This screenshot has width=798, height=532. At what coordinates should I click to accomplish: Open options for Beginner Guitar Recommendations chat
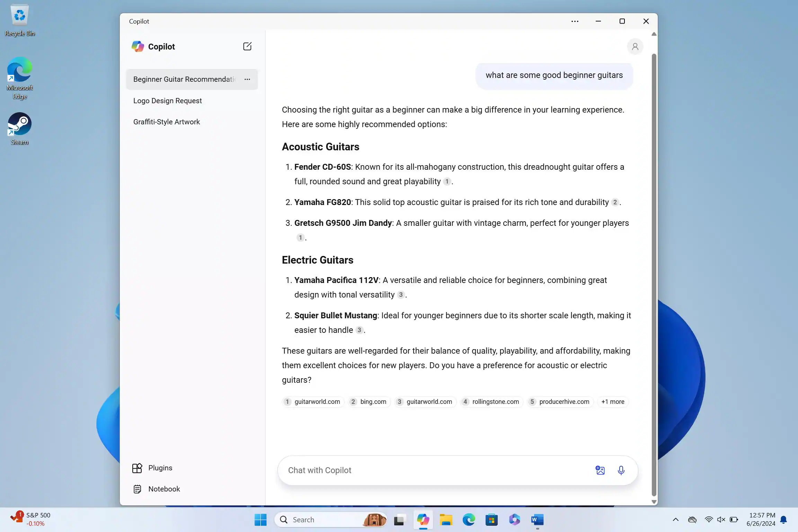247,79
